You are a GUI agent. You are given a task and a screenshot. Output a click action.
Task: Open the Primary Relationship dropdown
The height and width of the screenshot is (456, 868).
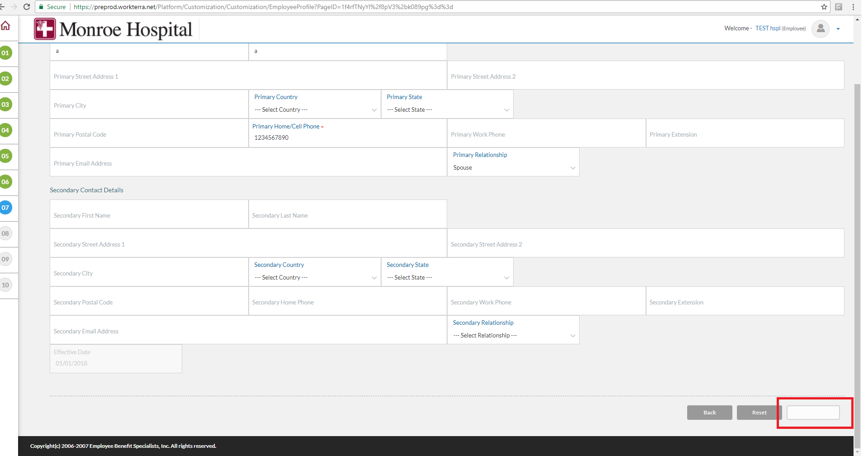click(x=513, y=168)
